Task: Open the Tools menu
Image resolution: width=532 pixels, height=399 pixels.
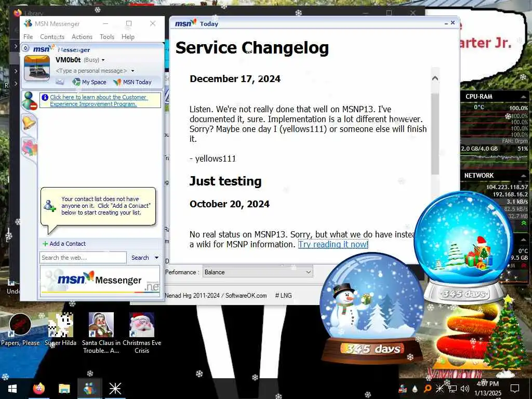Action: [107, 37]
